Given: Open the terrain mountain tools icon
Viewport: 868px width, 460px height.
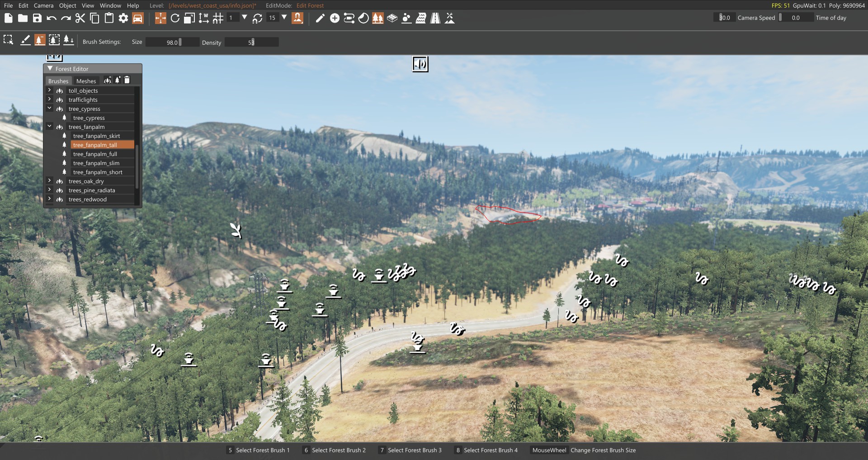Looking at the screenshot, I should click(450, 18).
